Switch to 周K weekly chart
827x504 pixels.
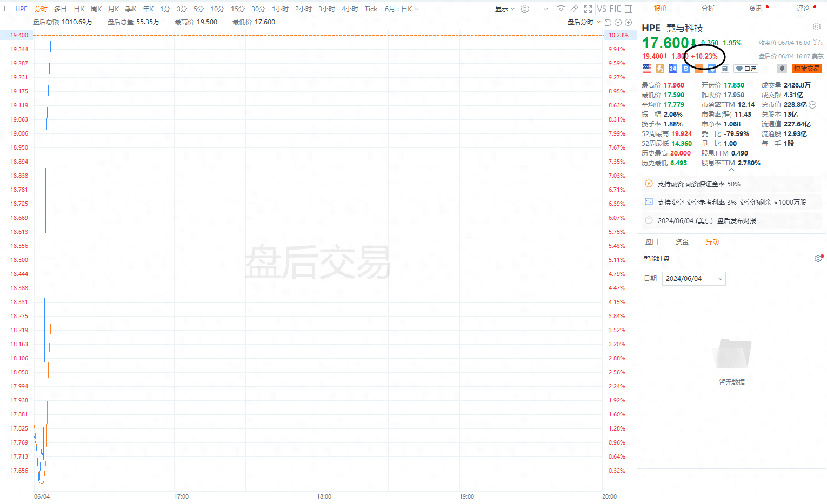96,9
